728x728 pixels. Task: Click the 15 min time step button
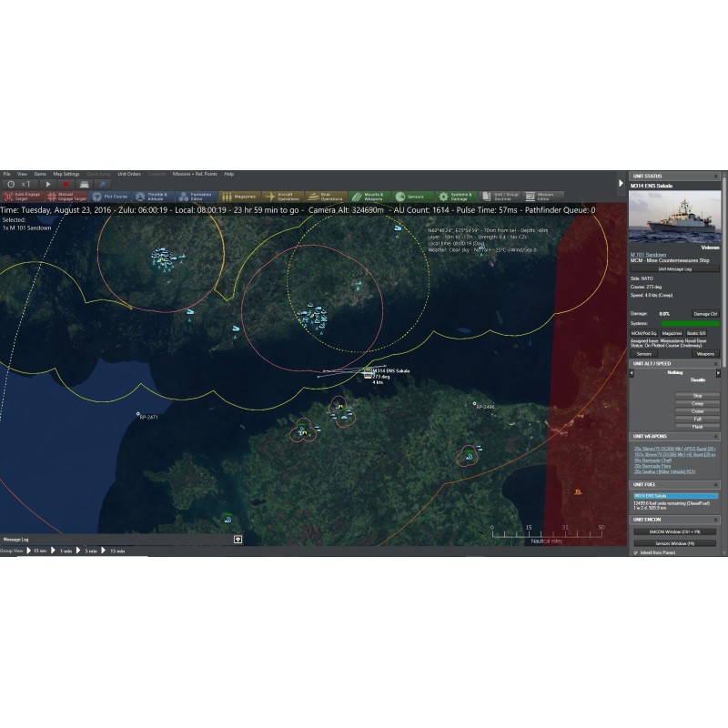point(116,551)
